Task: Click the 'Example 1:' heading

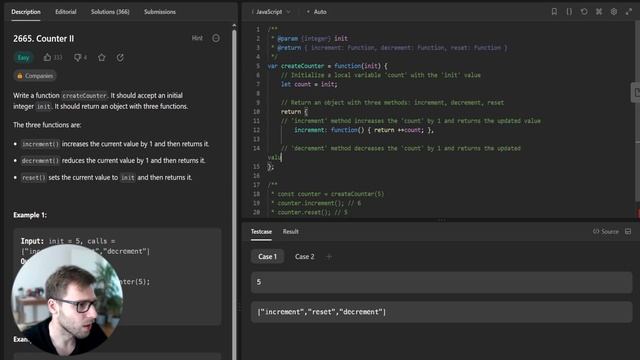Action: 30,215
